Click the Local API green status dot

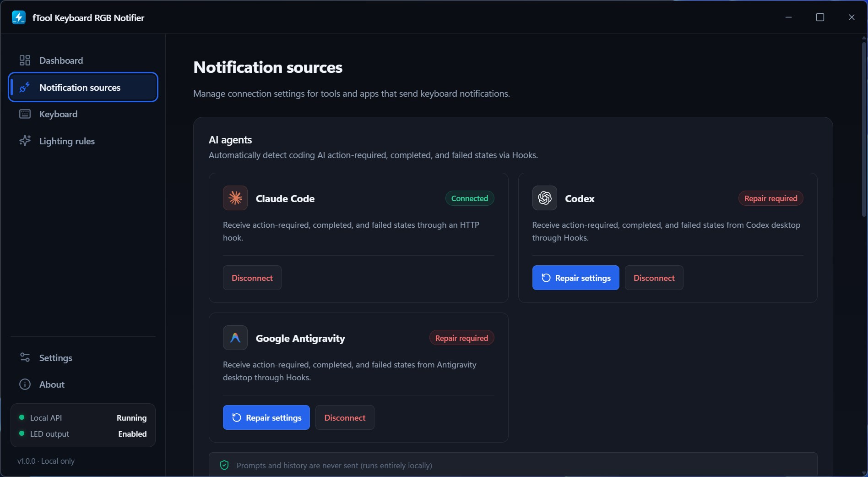click(x=22, y=417)
